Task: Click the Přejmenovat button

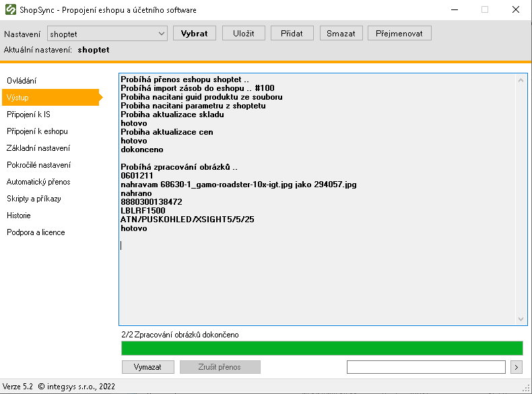Action: coord(399,33)
